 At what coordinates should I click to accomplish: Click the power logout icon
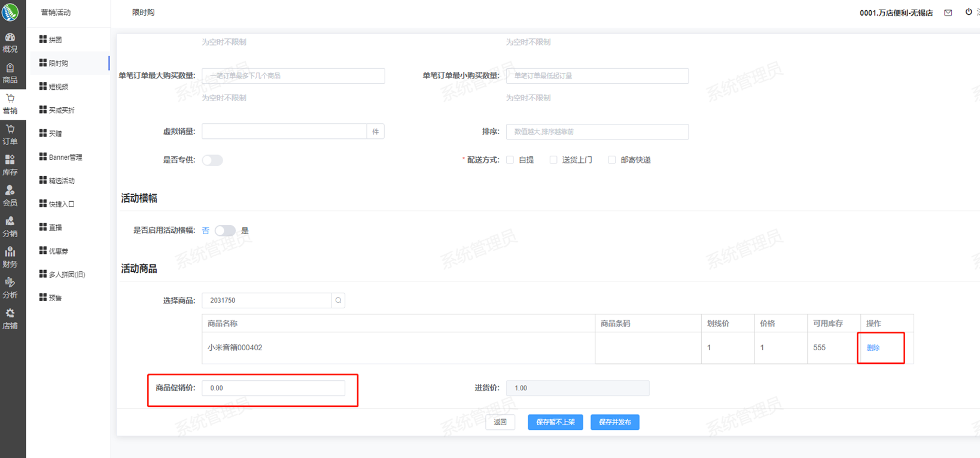click(969, 12)
